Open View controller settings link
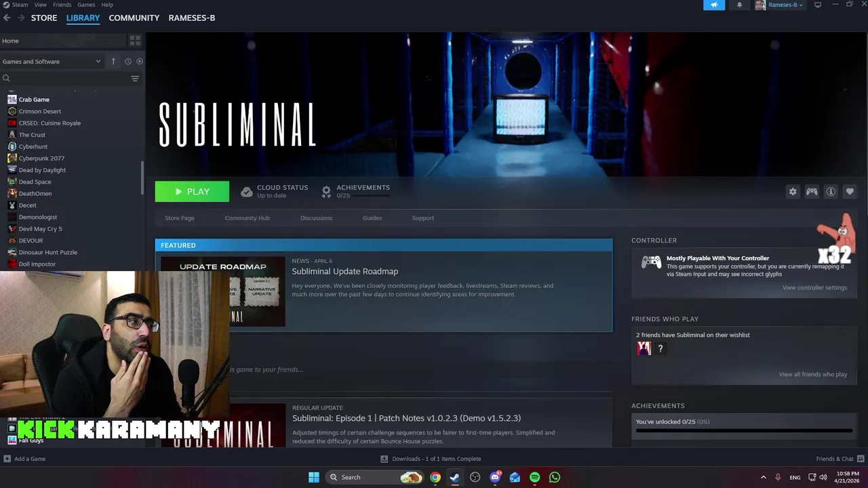868x488 pixels. pos(814,287)
